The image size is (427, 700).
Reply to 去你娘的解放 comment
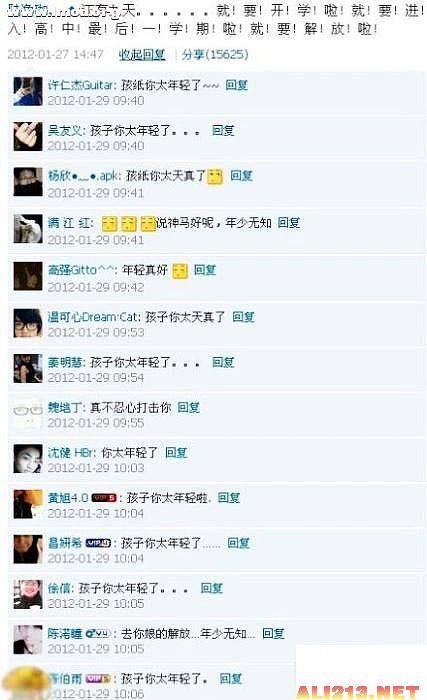click(273, 633)
